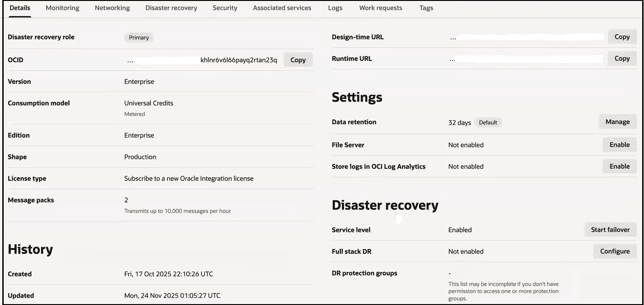Copy the Design-time URL
This screenshot has width=644, height=305.
(x=622, y=36)
